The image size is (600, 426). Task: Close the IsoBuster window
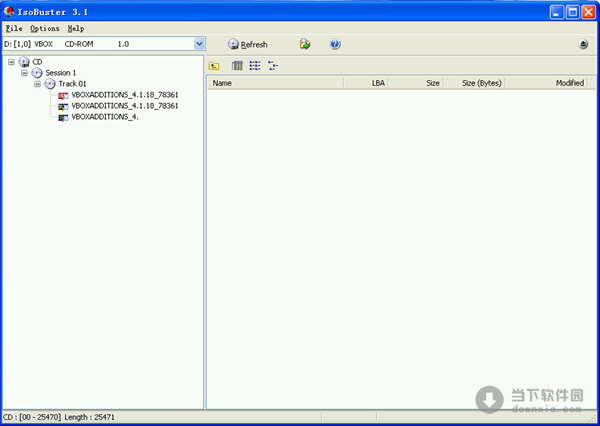click(x=589, y=12)
